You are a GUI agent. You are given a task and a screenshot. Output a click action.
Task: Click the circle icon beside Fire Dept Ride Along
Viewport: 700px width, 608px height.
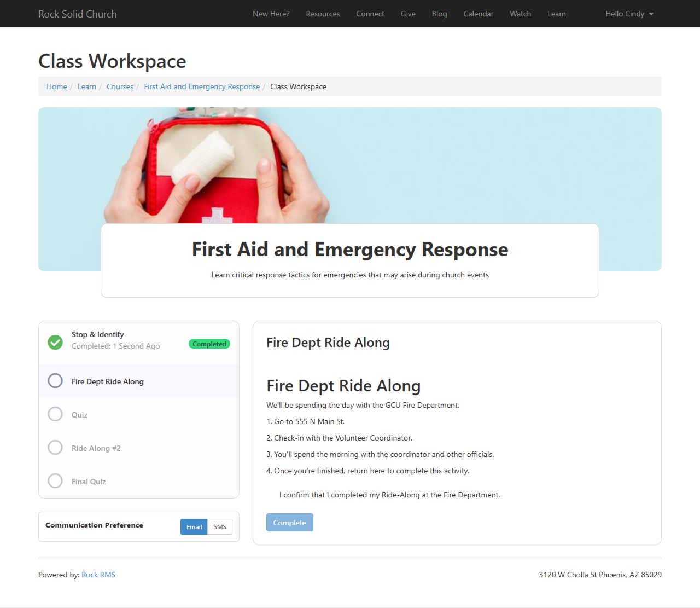pyautogui.click(x=55, y=381)
